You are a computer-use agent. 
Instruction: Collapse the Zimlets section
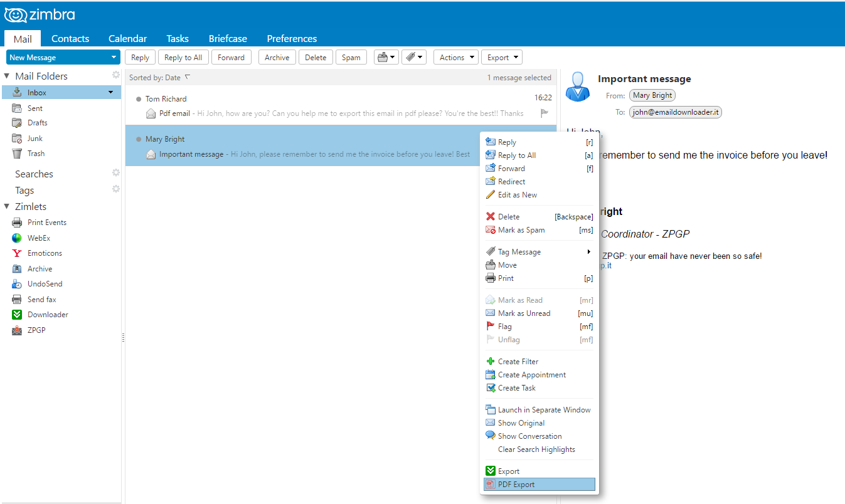pyautogui.click(x=7, y=206)
